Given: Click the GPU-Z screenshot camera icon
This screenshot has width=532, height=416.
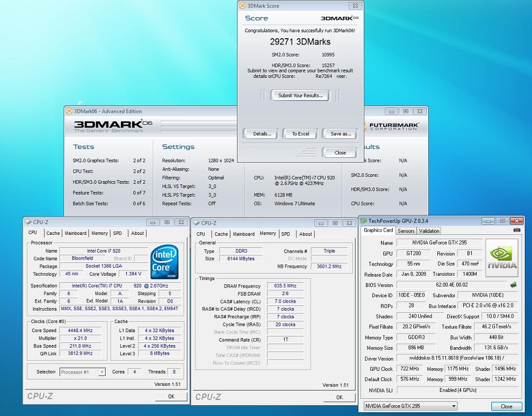Looking at the screenshot, I should coord(516,230).
